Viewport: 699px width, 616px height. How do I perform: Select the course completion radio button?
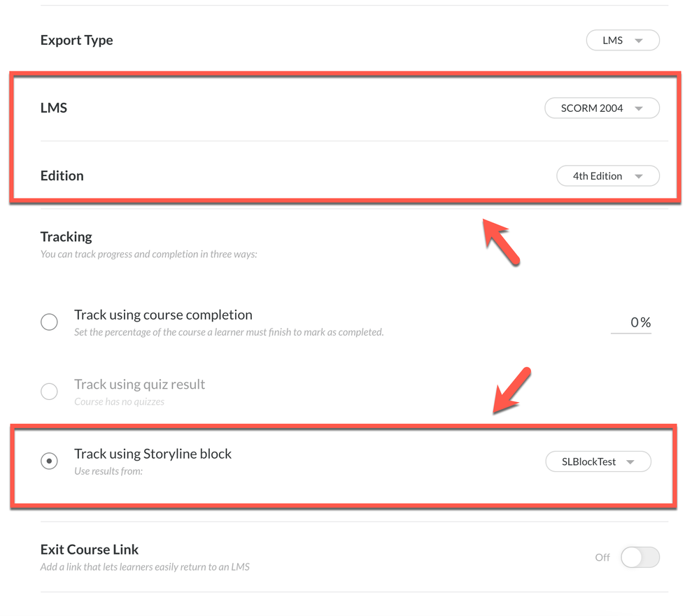[x=49, y=322]
